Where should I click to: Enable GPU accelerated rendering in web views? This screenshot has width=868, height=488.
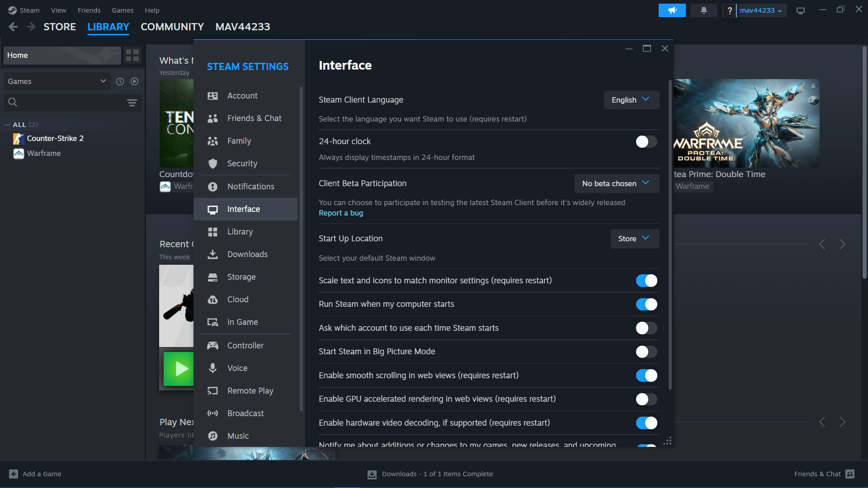[646, 399]
